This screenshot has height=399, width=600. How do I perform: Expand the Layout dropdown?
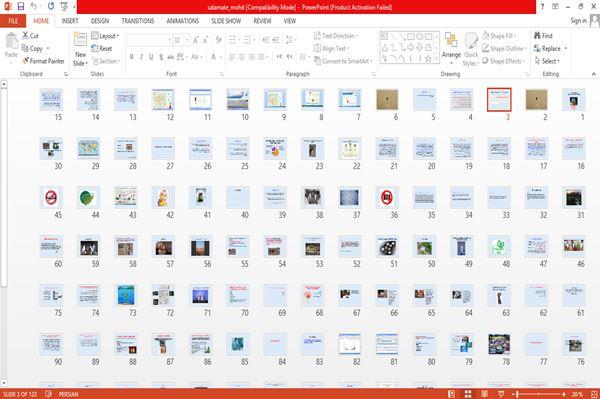pos(105,36)
